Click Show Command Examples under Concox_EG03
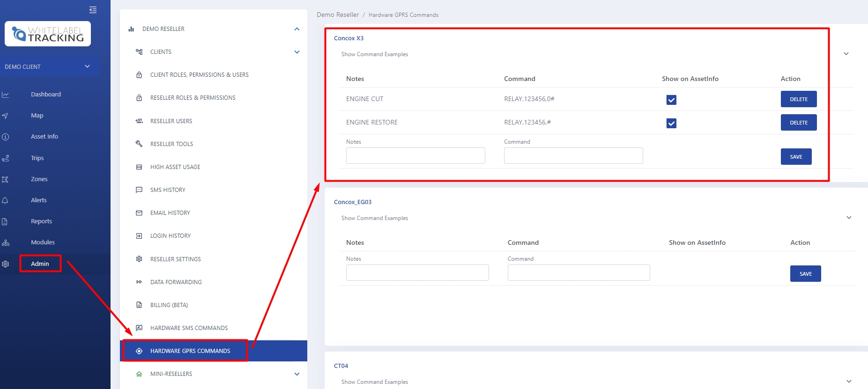This screenshot has height=389, width=868. [375, 218]
